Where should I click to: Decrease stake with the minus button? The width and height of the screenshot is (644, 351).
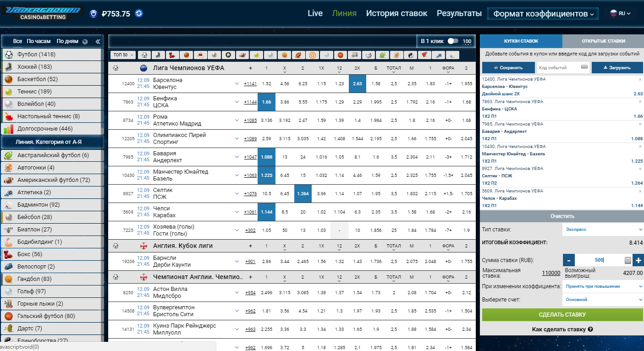(568, 260)
